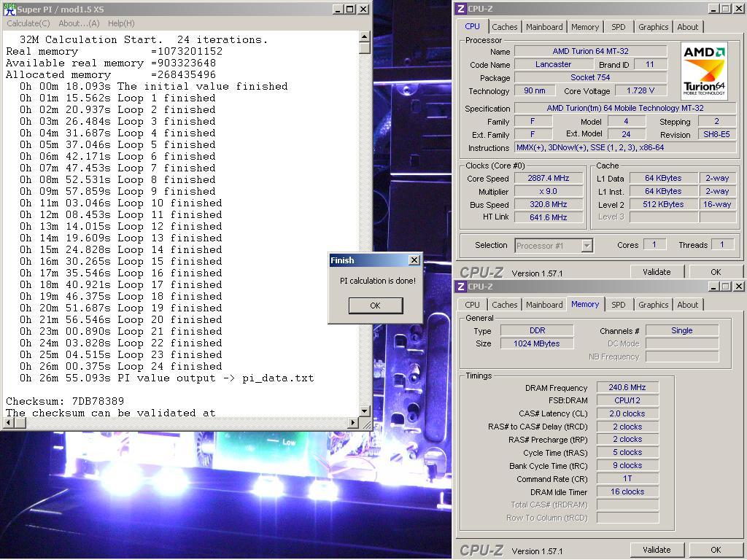
Task: Click the CAS# Latency value '2.0 clocks'
Action: (627, 414)
